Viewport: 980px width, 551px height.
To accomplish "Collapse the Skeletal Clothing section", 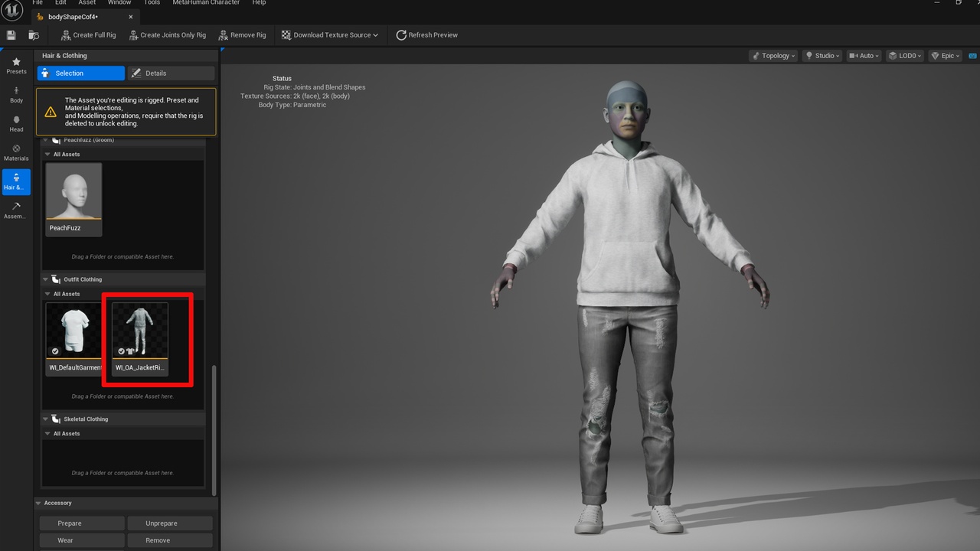I will pyautogui.click(x=47, y=419).
